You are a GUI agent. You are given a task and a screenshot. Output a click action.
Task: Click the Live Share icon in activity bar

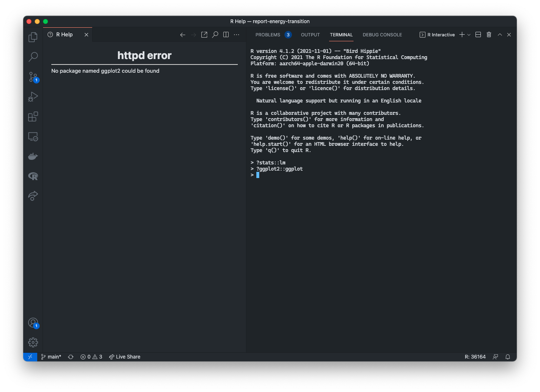pyautogui.click(x=33, y=196)
